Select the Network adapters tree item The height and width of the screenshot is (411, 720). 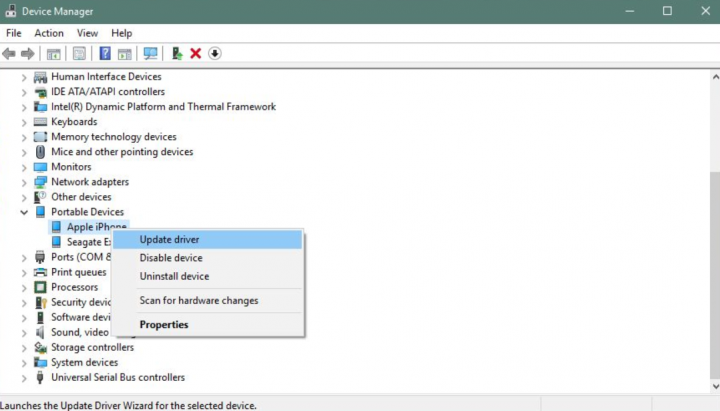click(89, 182)
